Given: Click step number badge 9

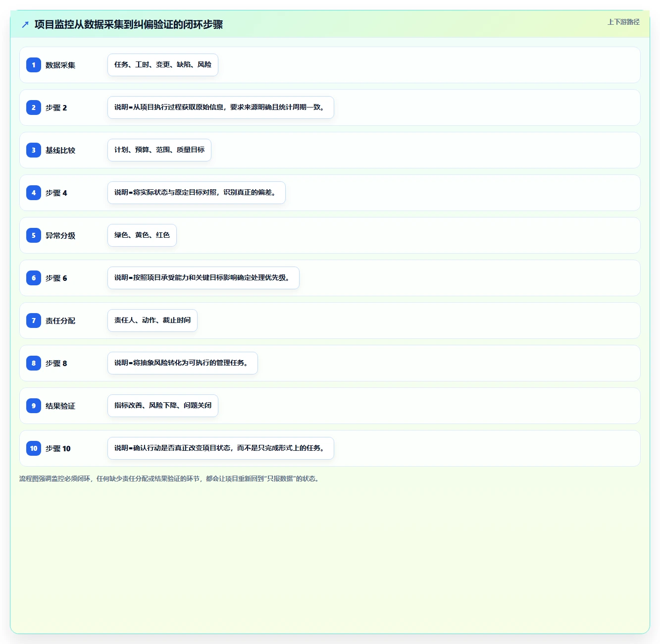Looking at the screenshot, I should [x=34, y=406].
